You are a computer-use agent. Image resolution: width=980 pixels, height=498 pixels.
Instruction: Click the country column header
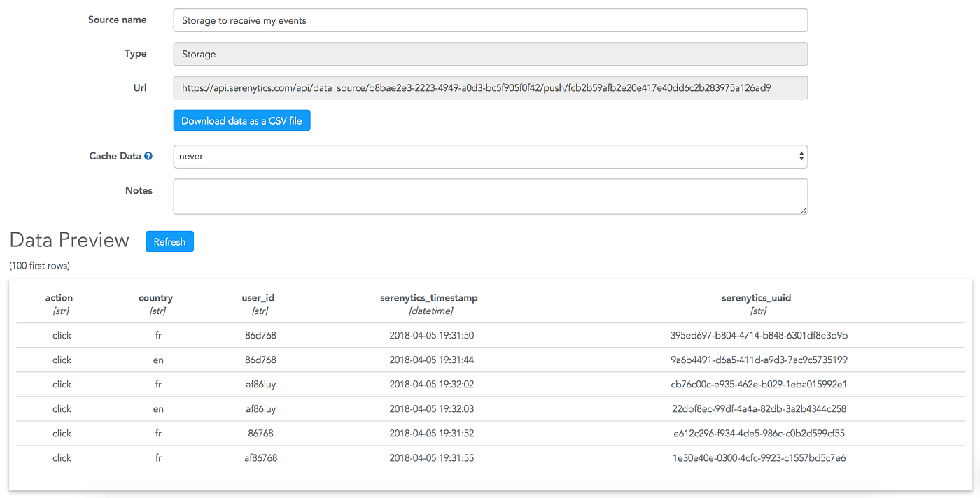click(x=155, y=297)
